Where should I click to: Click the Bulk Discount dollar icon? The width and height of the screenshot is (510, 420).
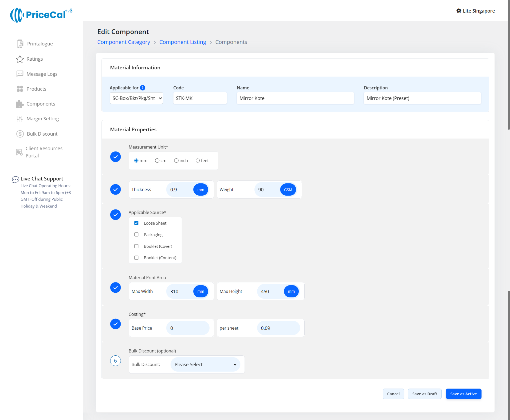pyautogui.click(x=20, y=134)
